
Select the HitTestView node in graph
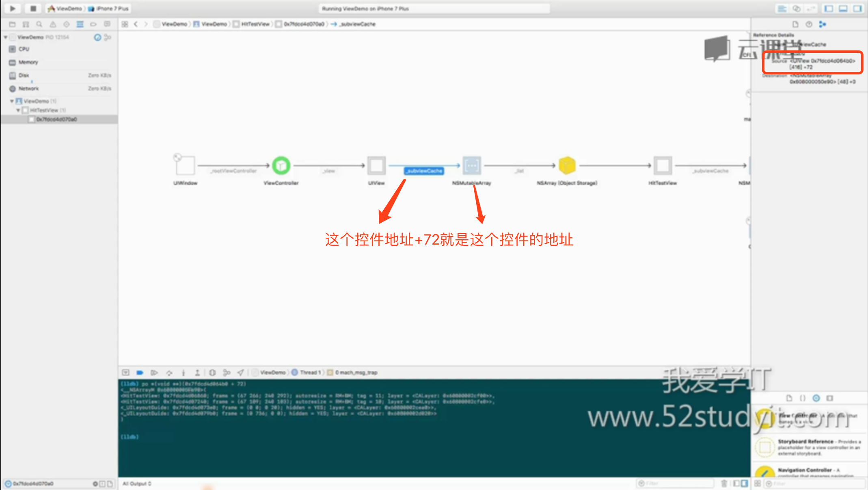(663, 166)
